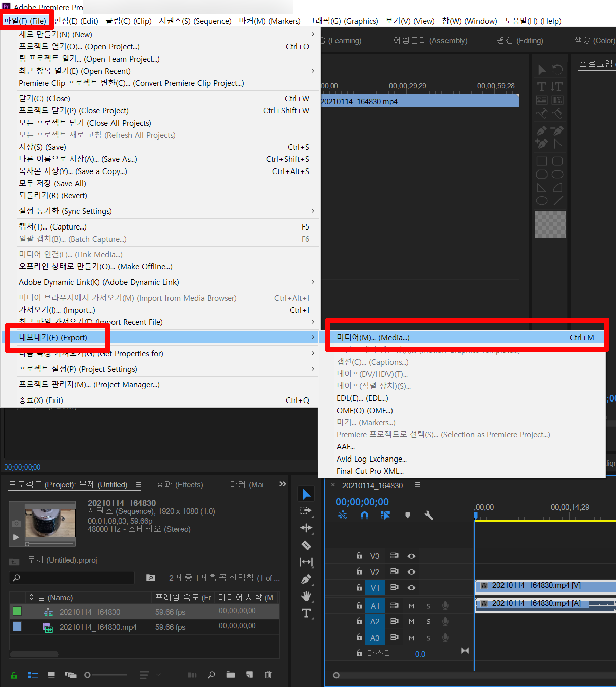Image resolution: width=616 pixels, height=687 pixels.
Task: Toggle V1 track visibility eye
Action: (412, 587)
